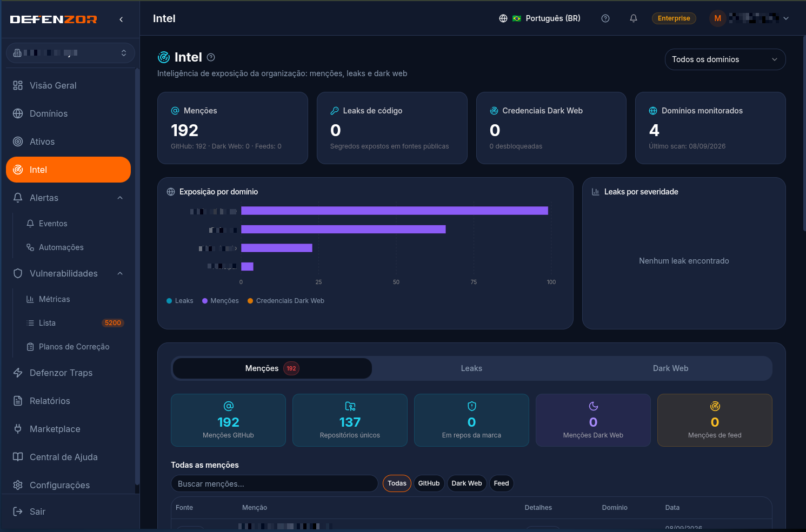Switch to the Leaks tab
Viewport: 806px width, 532px height.
[471, 368]
